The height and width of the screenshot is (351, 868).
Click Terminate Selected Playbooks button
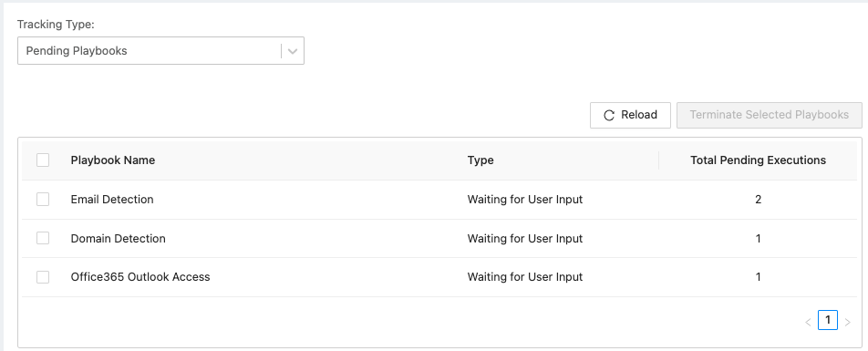click(769, 115)
